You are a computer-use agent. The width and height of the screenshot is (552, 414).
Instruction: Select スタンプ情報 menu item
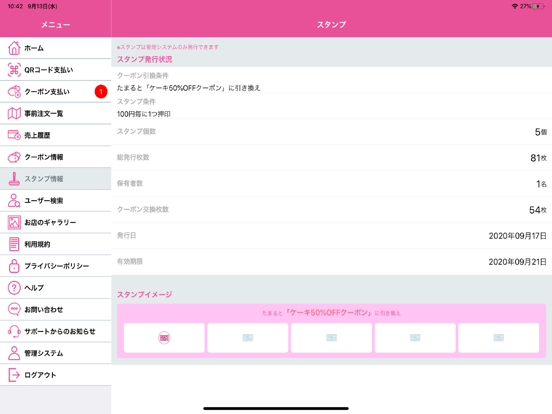tap(56, 178)
